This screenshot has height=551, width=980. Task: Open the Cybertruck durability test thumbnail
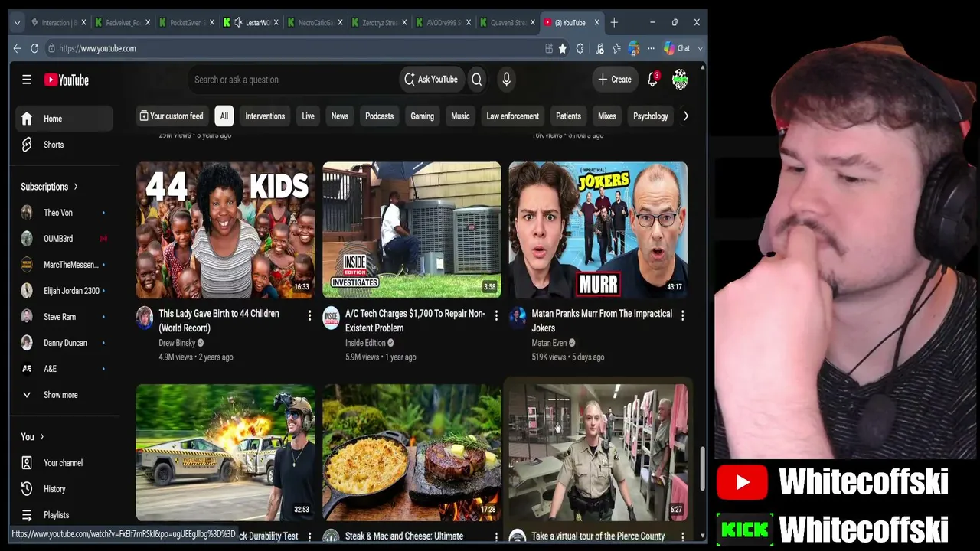[x=225, y=452]
